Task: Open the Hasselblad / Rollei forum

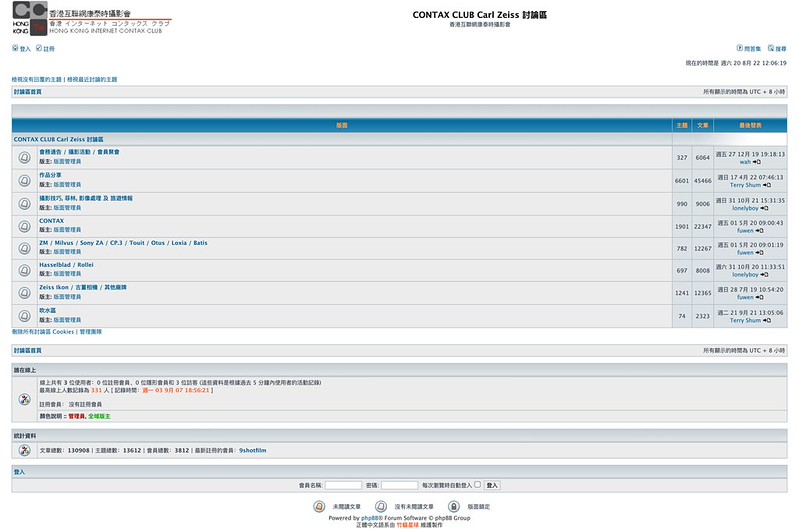Action: point(66,264)
